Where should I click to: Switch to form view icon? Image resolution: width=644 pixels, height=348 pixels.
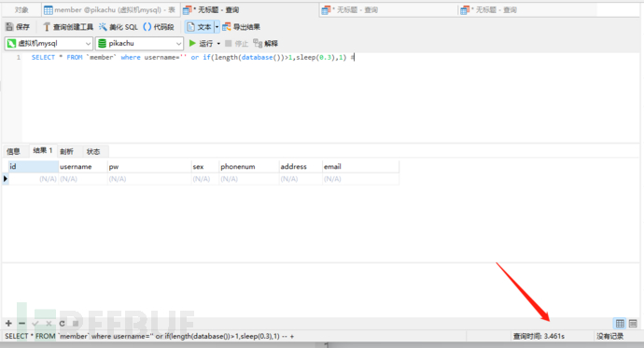633,324
